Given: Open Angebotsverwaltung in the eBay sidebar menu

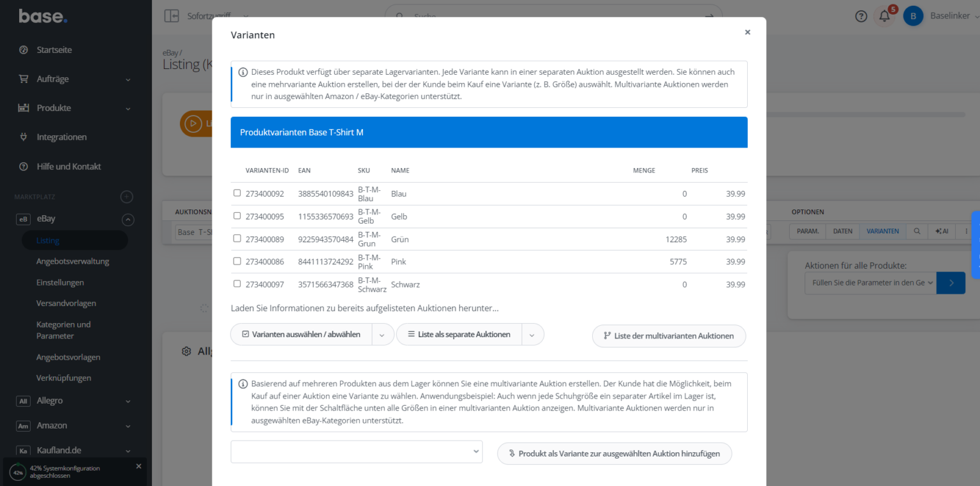Looking at the screenshot, I should [73, 261].
